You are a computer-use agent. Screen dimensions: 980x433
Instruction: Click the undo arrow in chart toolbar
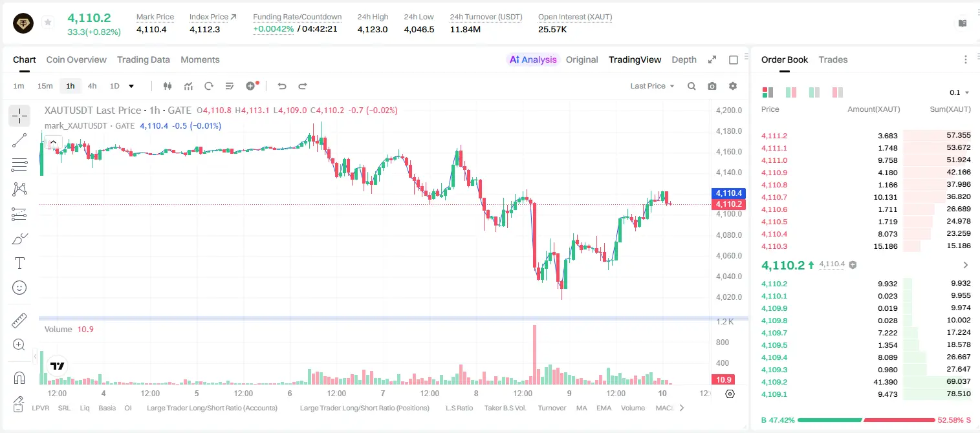[x=282, y=86]
